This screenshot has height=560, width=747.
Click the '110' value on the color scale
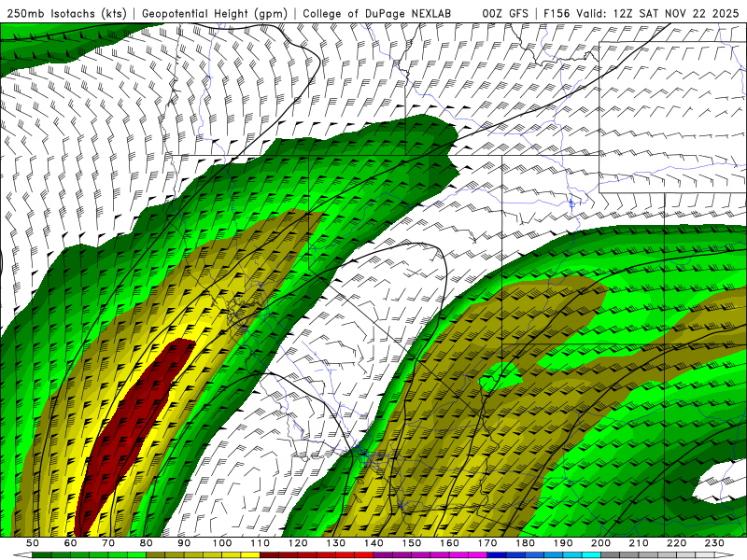click(x=261, y=543)
